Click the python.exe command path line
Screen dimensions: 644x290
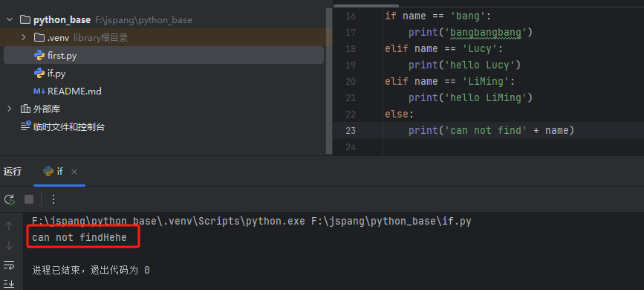click(x=251, y=222)
